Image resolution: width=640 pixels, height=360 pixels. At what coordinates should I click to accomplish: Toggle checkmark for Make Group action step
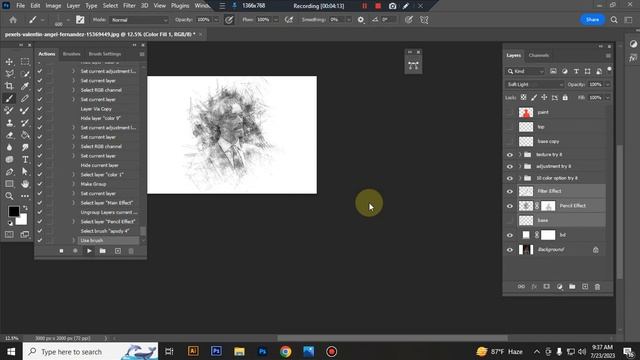click(x=40, y=184)
